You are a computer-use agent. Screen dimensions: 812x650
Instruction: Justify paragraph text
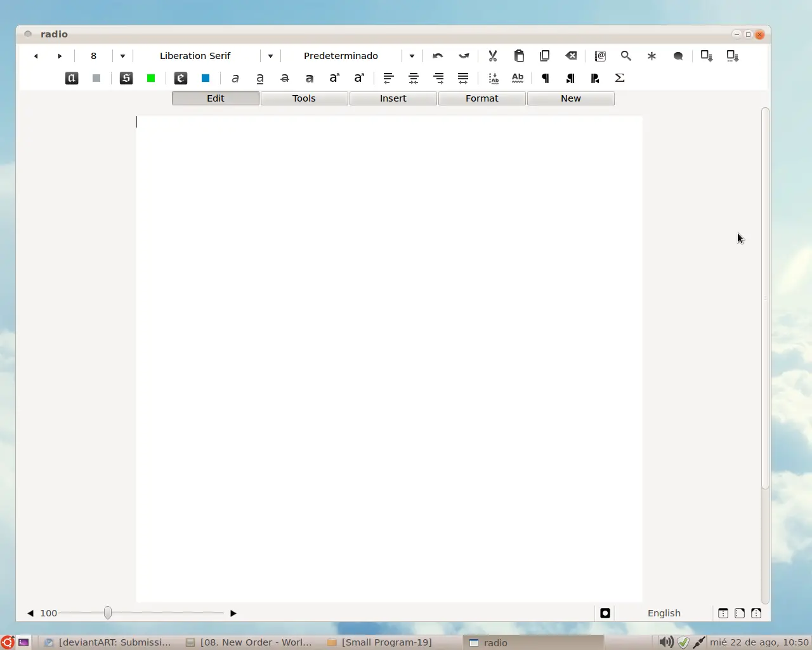(463, 78)
